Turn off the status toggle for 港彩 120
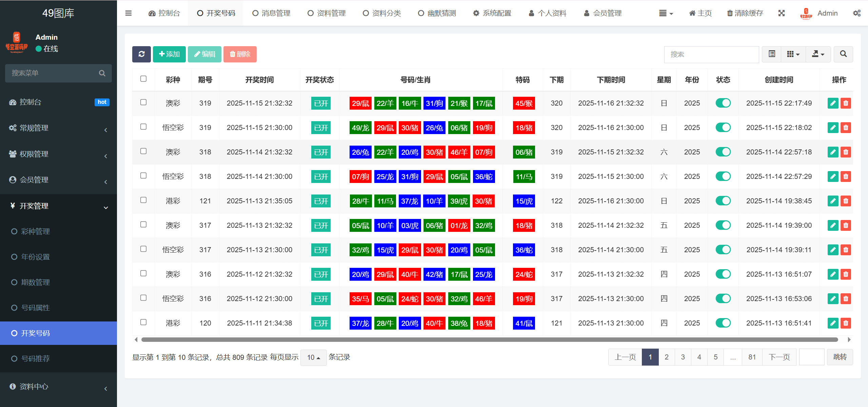 click(x=723, y=323)
